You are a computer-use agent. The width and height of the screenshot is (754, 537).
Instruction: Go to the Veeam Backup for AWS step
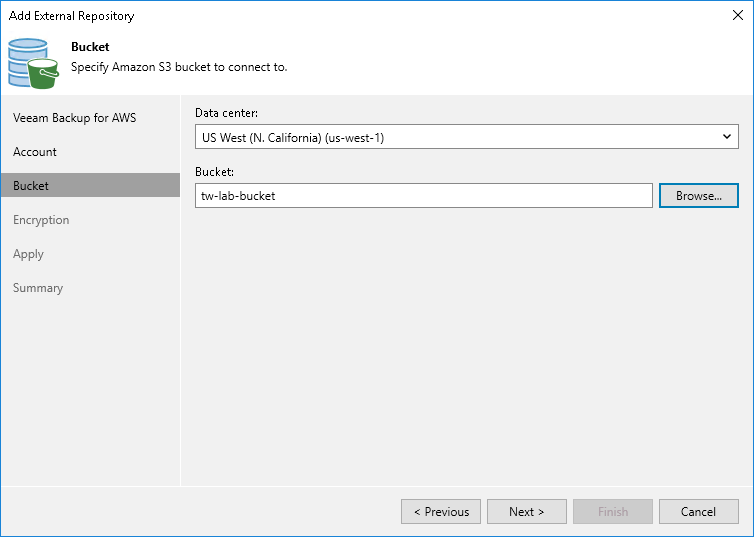[75, 118]
